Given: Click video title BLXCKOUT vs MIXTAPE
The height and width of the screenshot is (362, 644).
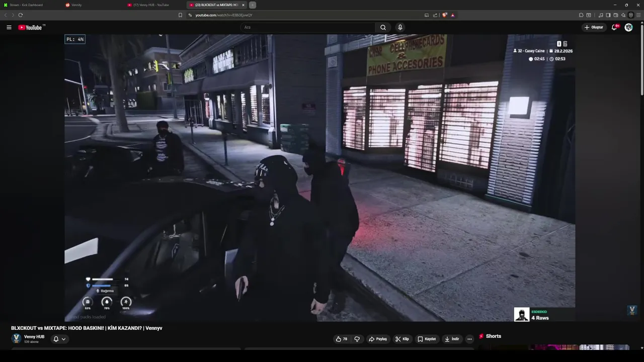Looking at the screenshot, I should 87,328.
